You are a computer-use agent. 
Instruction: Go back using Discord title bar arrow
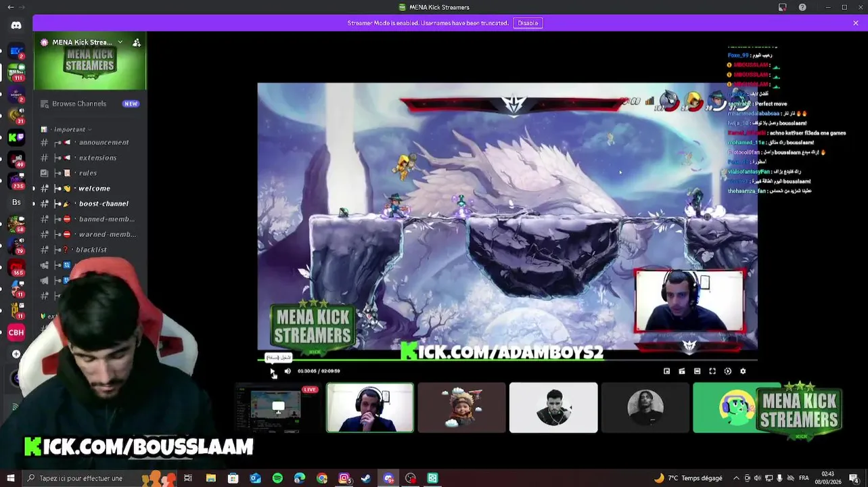point(10,7)
